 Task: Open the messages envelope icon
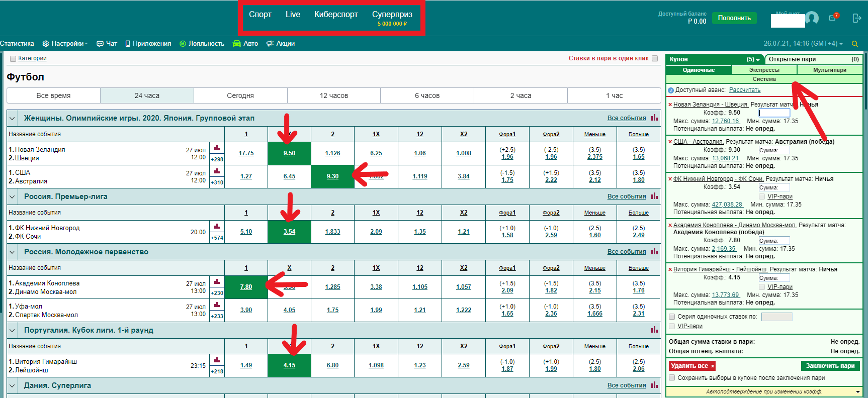(833, 18)
